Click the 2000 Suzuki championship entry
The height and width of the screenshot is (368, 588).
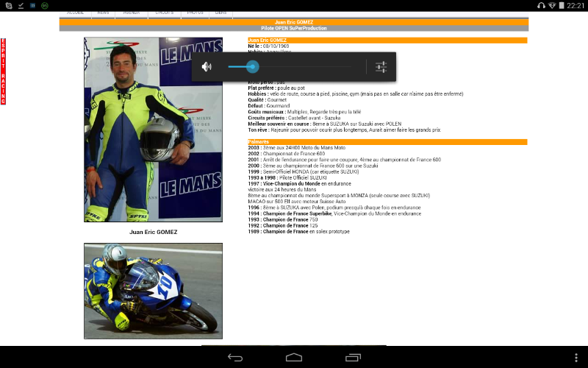pos(313,166)
